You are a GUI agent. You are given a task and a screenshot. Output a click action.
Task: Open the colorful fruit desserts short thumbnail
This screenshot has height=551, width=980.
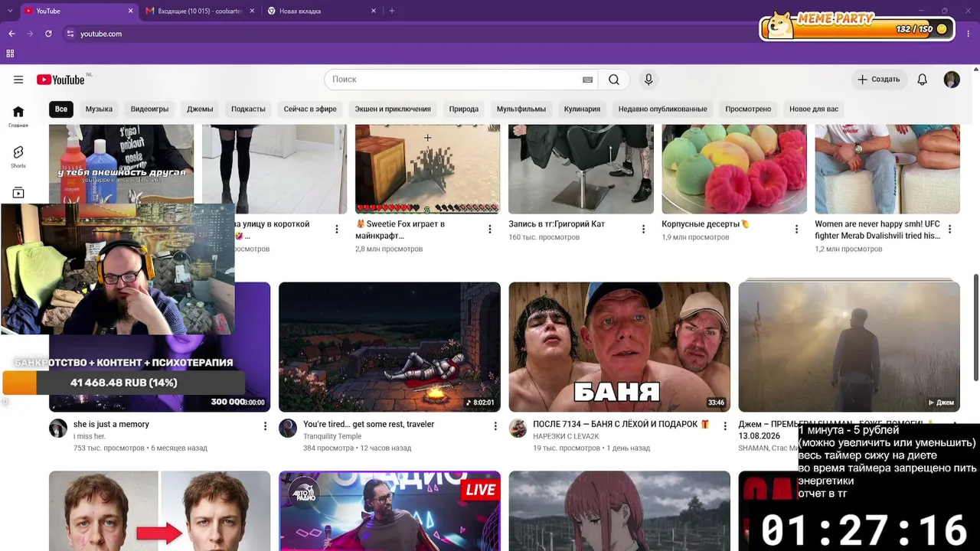pyautogui.click(x=734, y=169)
